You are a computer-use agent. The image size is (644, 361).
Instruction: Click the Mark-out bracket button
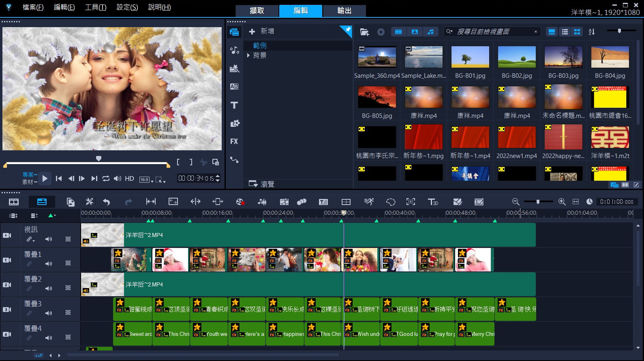[x=191, y=162]
